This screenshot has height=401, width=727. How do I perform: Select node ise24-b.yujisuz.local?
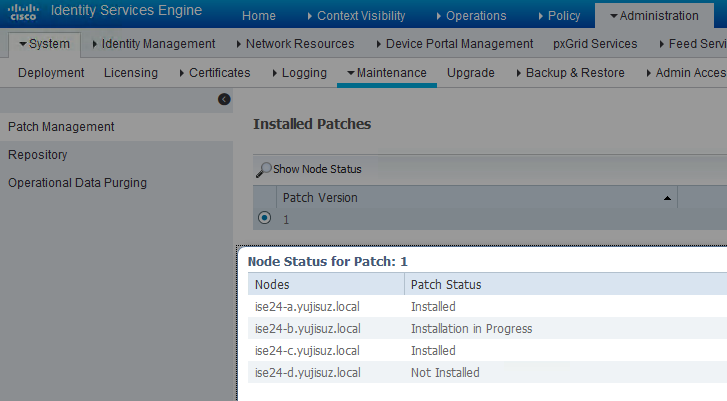(x=307, y=329)
